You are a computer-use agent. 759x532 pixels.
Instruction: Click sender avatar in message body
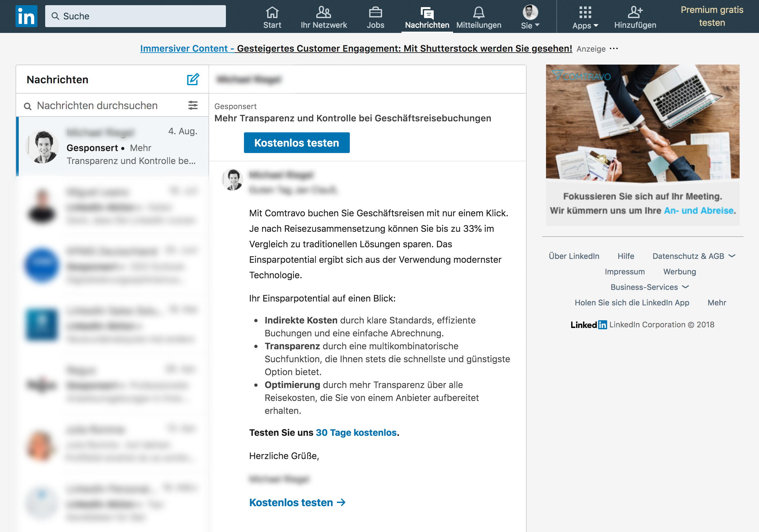click(x=232, y=179)
